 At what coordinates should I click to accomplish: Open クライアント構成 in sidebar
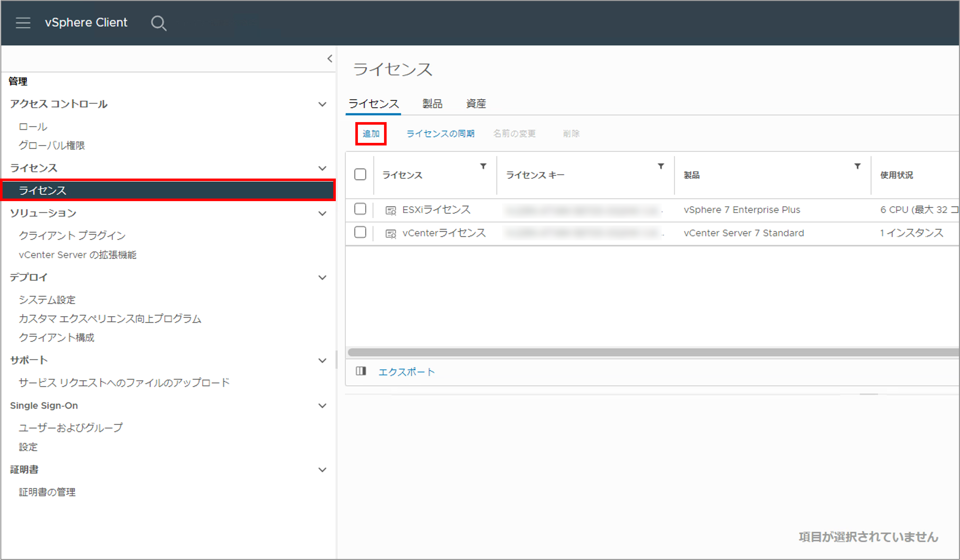click(57, 338)
